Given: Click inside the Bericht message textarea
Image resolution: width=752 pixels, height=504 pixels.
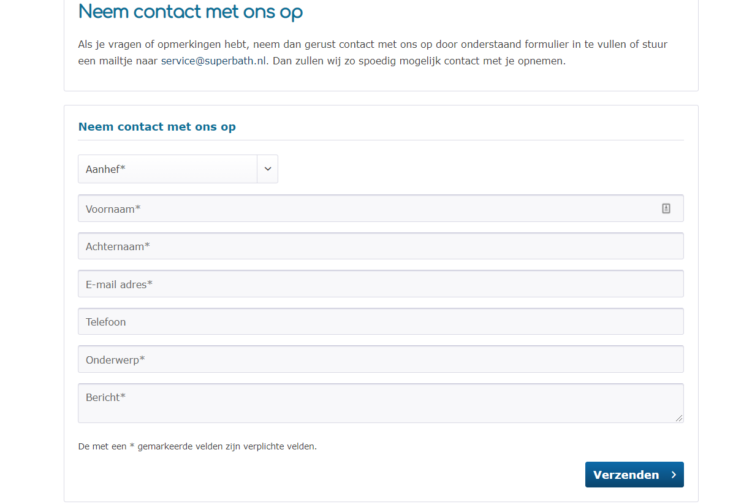Looking at the screenshot, I should click(380, 403).
